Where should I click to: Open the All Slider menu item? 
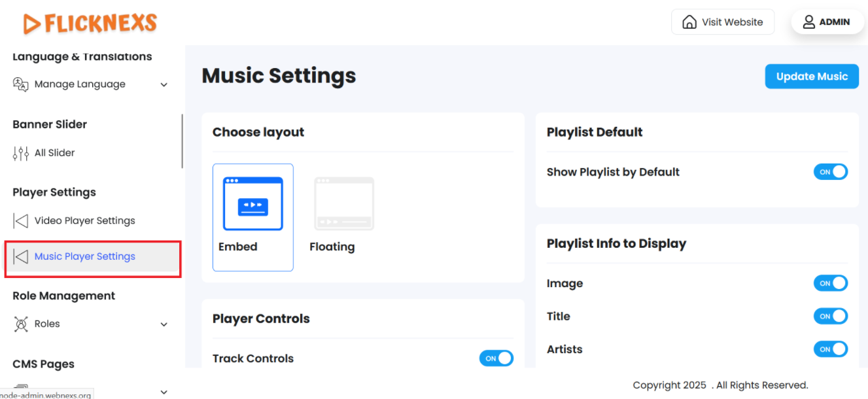[55, 153]
